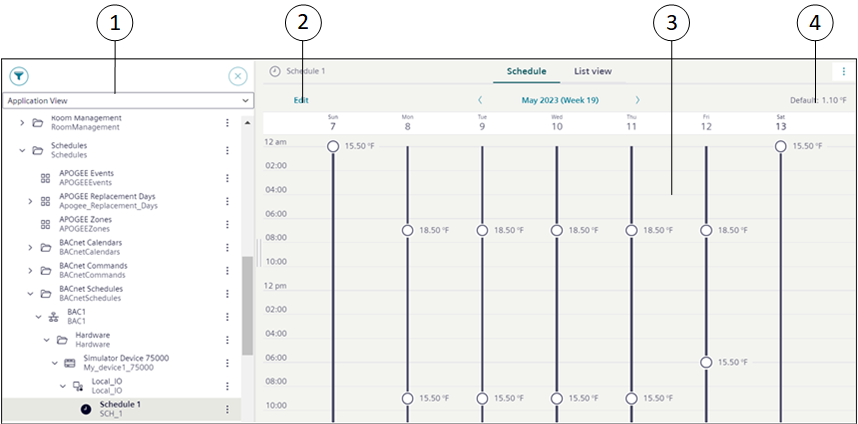Click the BAC1 network icon
858x424 pixels.
[53, 316]
